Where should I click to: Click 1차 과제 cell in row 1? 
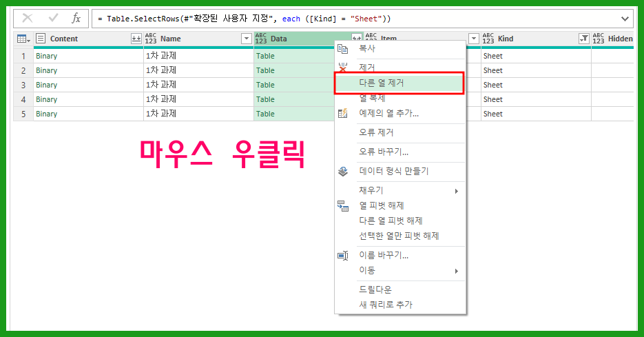click(x=198, y=56)
